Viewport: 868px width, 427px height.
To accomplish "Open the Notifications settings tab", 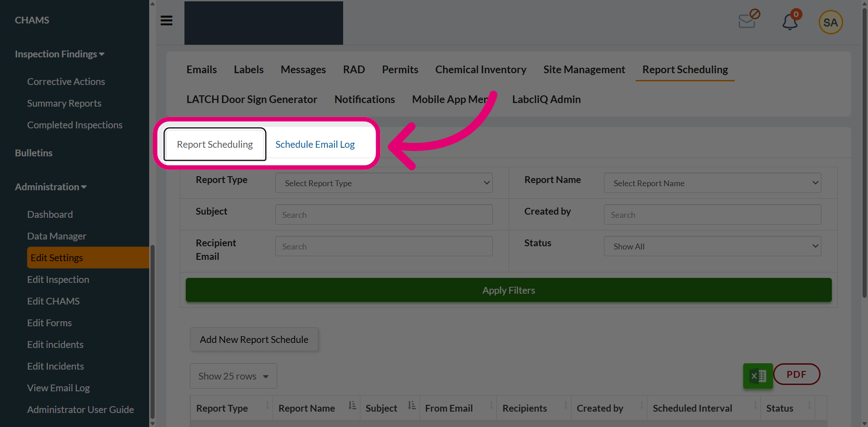I will click(x=364, y=99).
